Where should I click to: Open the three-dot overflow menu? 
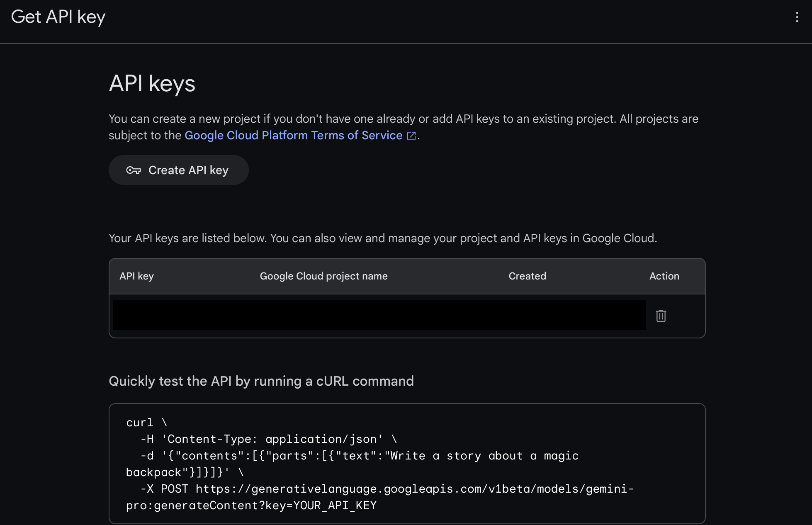point(797,17)
